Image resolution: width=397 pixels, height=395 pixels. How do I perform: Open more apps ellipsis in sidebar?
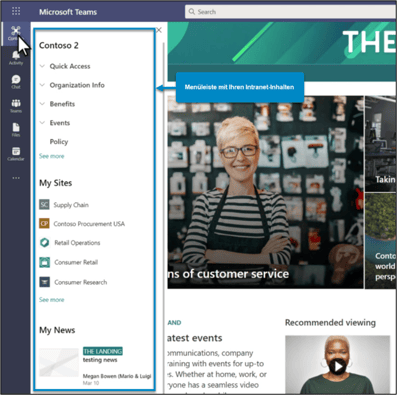16,178
